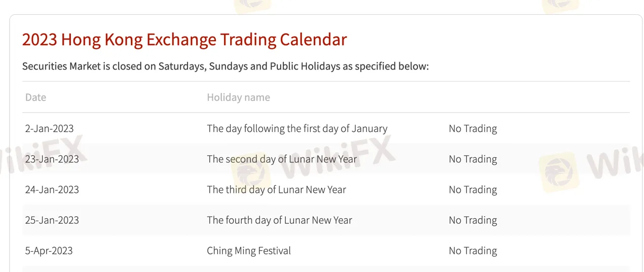
Task: Click the 2023 Hong Kong Exchange Trading Calendar title
Action: tap(184, 40)
